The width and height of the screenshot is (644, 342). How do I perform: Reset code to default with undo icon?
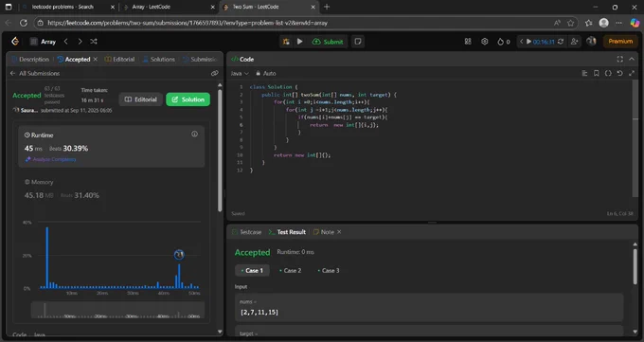point(619,73)
